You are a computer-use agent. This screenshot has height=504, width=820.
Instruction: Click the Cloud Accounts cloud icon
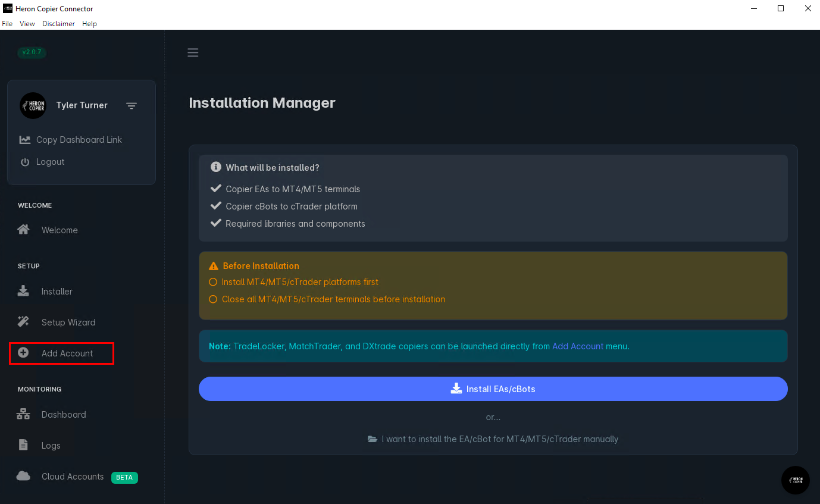click(23, 476)
